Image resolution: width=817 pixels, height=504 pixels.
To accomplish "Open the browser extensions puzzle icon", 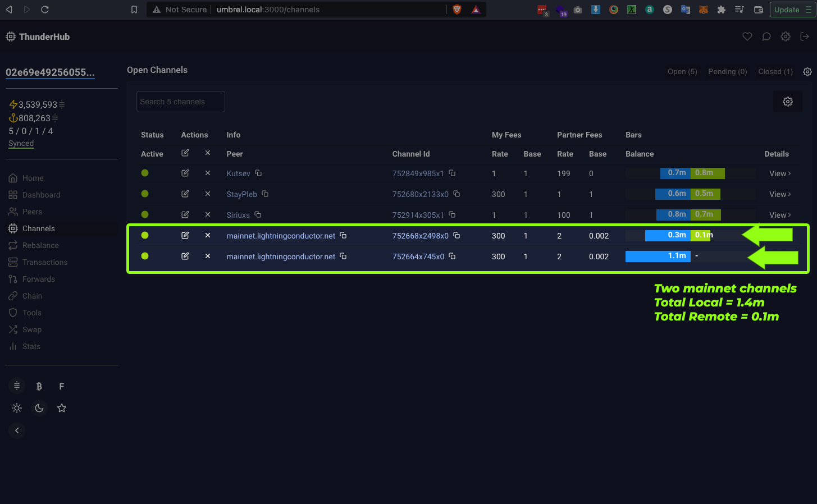I will click(722, 10).
